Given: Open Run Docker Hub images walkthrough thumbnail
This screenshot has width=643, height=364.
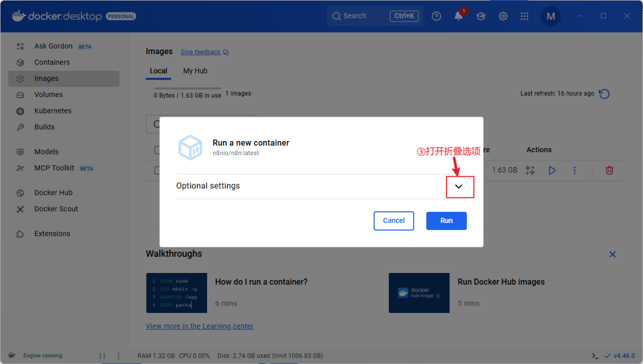Looking at the screenshot, I should pos(419,293).
